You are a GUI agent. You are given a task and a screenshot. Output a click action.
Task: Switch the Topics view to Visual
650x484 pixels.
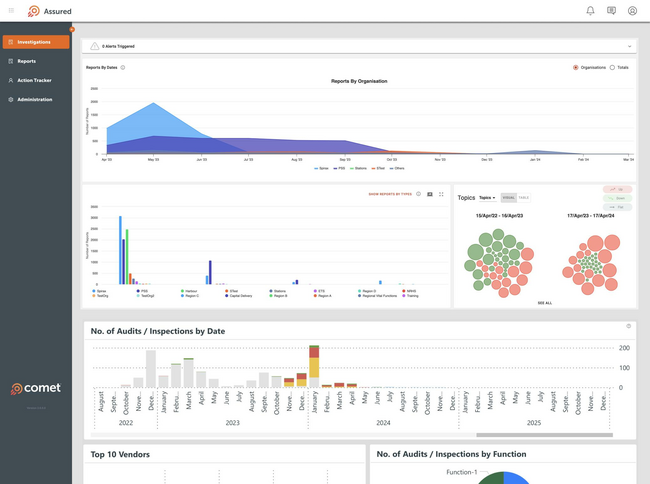[509, 198]
